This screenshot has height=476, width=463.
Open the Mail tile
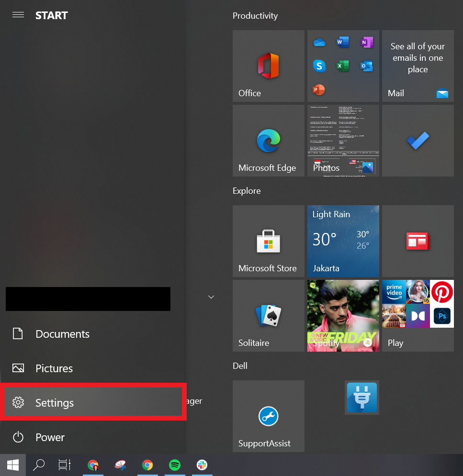418,66
